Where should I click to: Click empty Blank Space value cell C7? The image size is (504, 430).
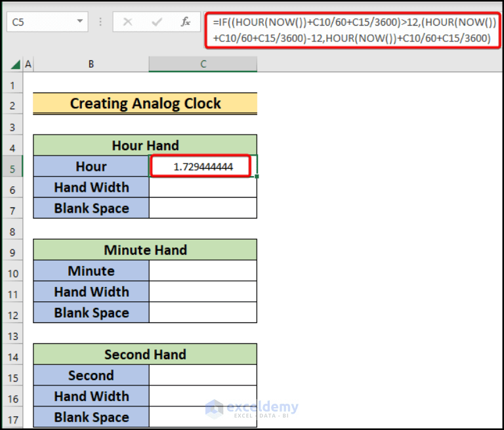(203, 208)
